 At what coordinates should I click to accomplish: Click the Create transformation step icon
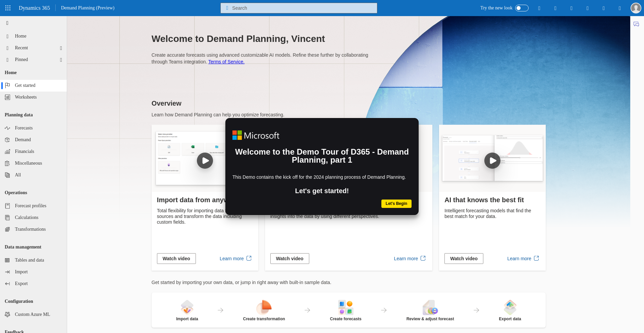click(x=264, y=307)
